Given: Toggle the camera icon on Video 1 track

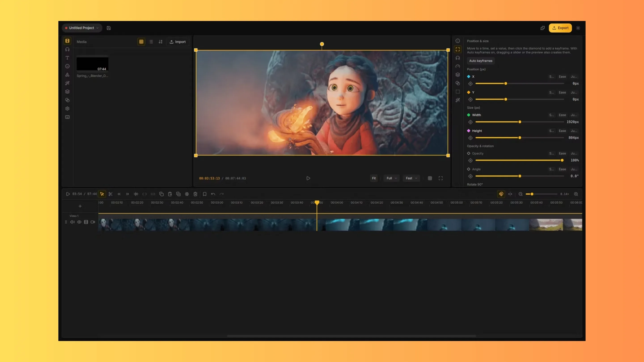Looking at the screenshot, I should pos(93,222).
